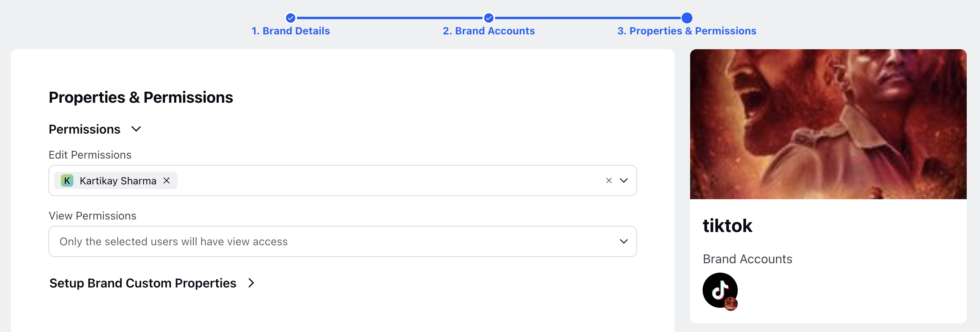
Task: Select 3. Properties & Permissions step label
Action: pyautogui.click(x=687, y=31)
